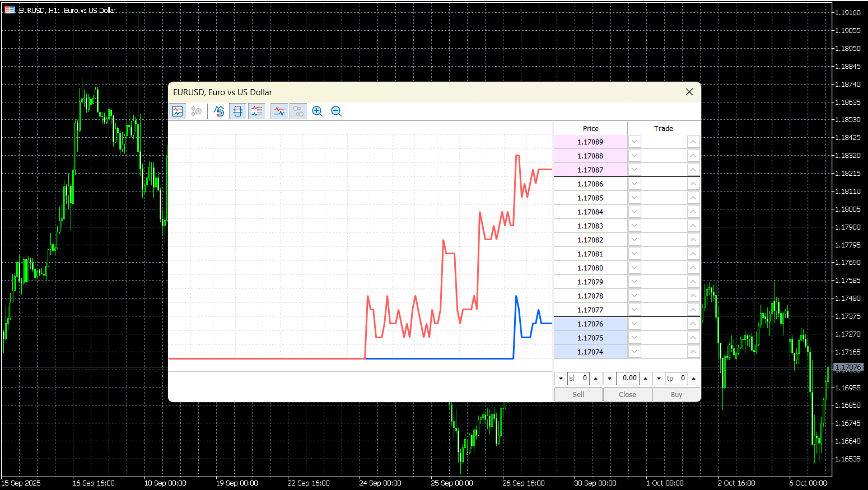The image size is (868, 490).
Task: Click the Price column header
Action: (x=590, y=128)
